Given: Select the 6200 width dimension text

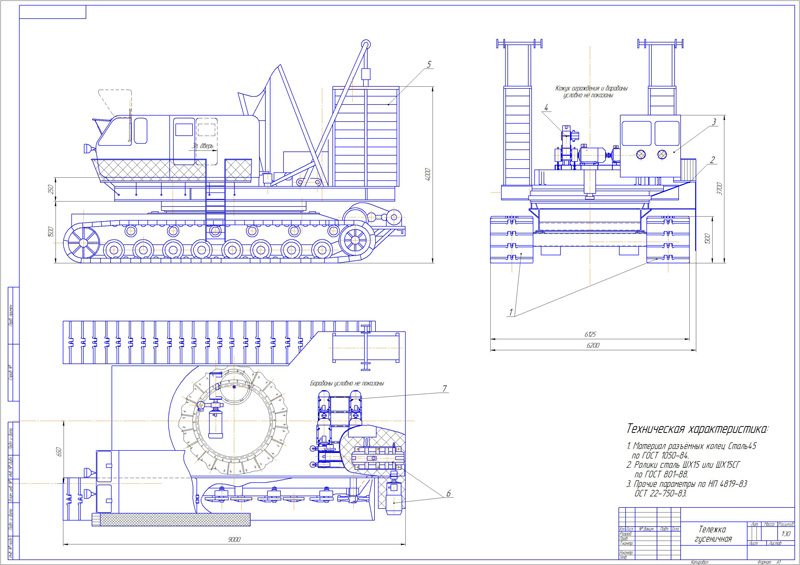Looking at the screenshot, I should tap(594, 344).
